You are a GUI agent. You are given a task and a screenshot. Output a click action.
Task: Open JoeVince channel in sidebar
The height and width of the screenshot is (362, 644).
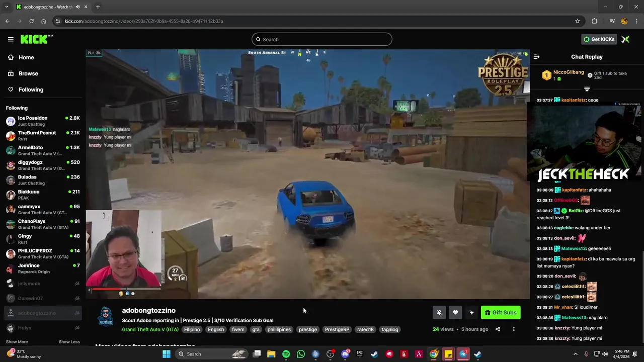(x=43, y=268)
